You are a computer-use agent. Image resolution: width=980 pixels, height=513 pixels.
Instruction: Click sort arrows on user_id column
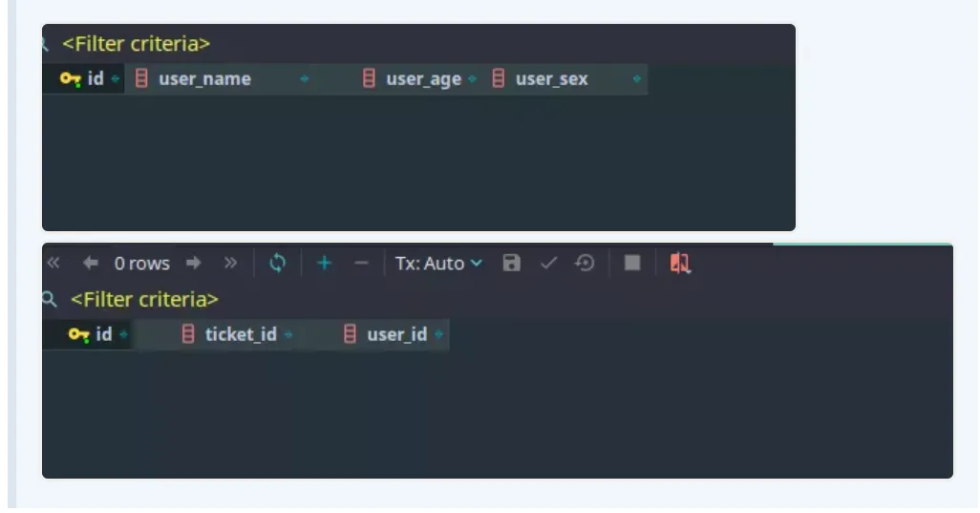coord(438,334)
